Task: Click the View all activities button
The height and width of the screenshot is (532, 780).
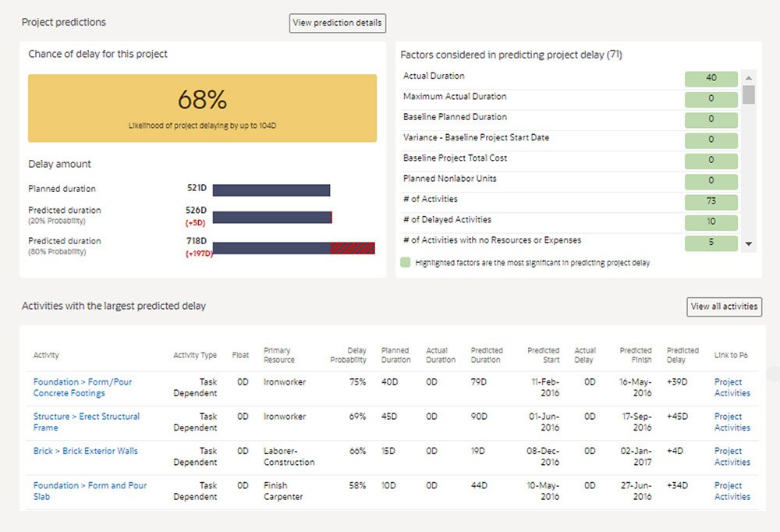Action: coord(724,307)
